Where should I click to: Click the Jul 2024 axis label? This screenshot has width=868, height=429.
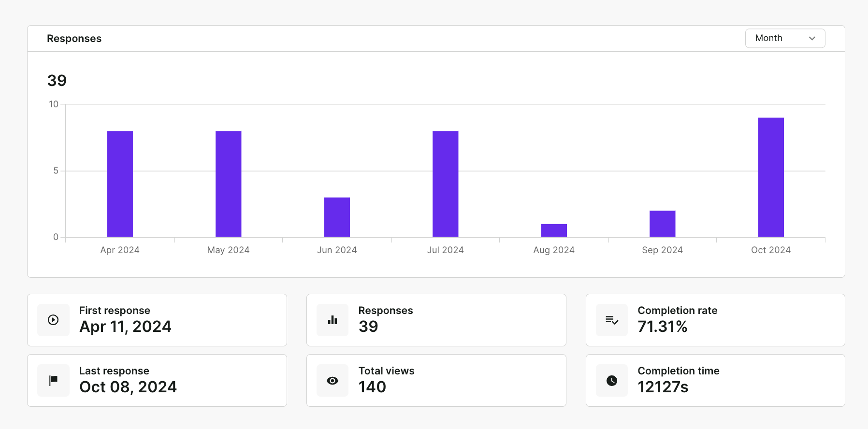(446, 250)
